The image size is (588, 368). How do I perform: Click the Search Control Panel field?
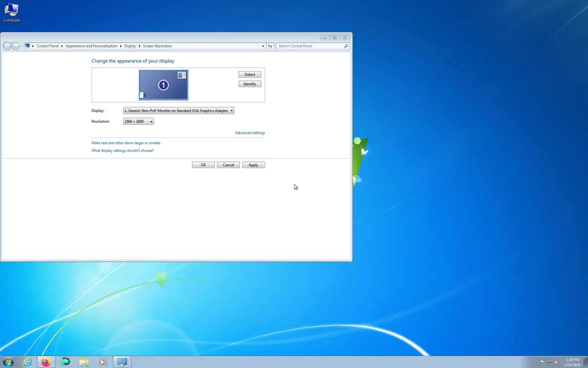pos(310,46)
